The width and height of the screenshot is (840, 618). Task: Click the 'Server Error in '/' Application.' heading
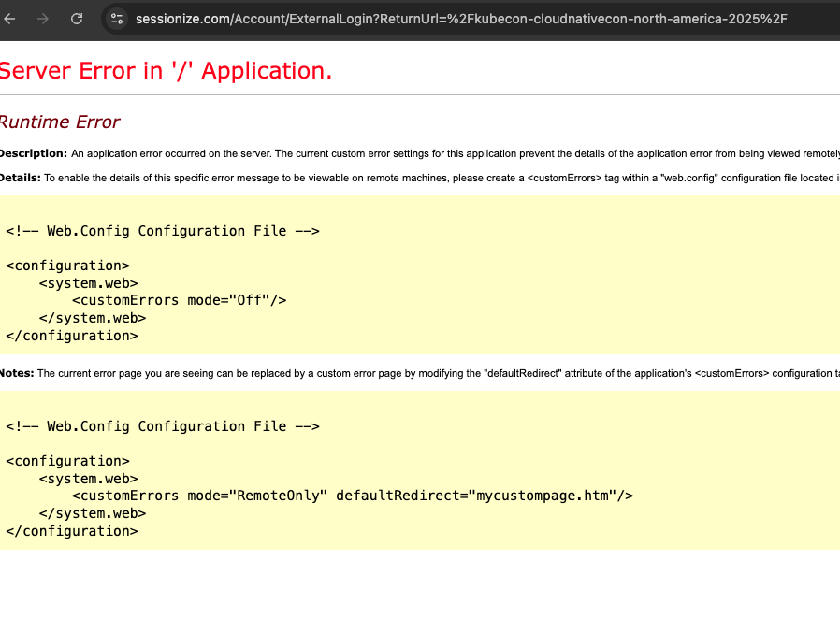[x=166, y=71]
